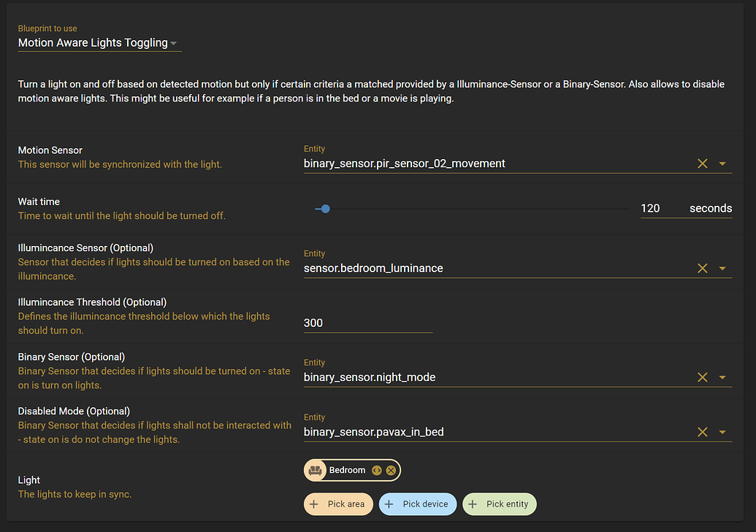756x532 pixels.
Task: Click the Illuminance Threshold 300 input
Action: pos(365,323)
